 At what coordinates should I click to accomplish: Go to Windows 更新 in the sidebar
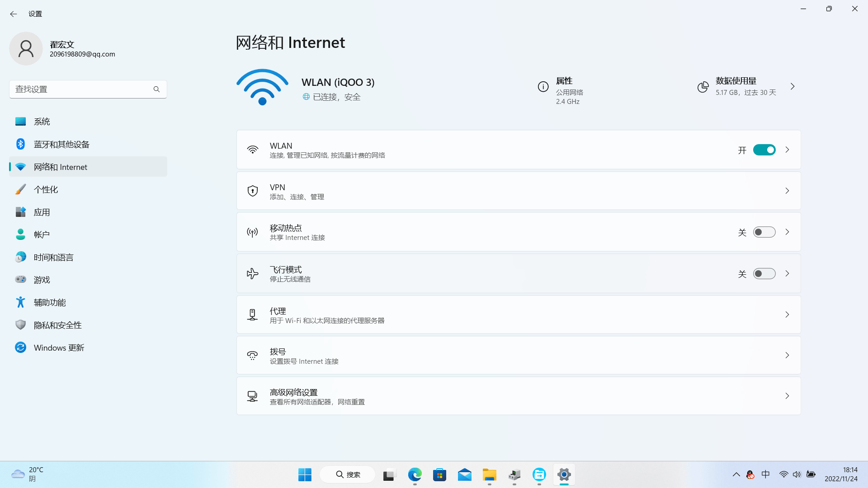[x=59, y=347]
